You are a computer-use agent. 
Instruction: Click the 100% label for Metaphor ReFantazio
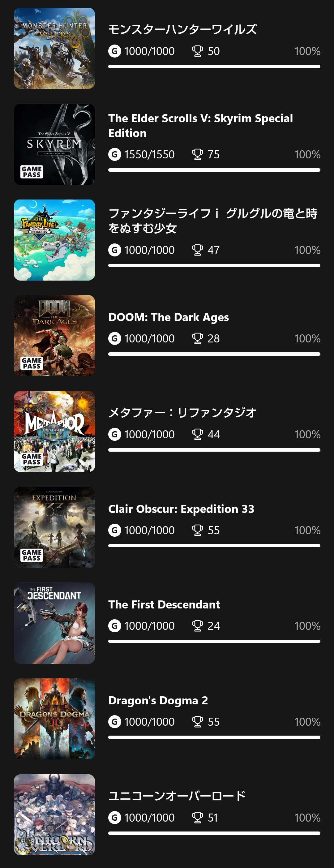tap(307, 434)
